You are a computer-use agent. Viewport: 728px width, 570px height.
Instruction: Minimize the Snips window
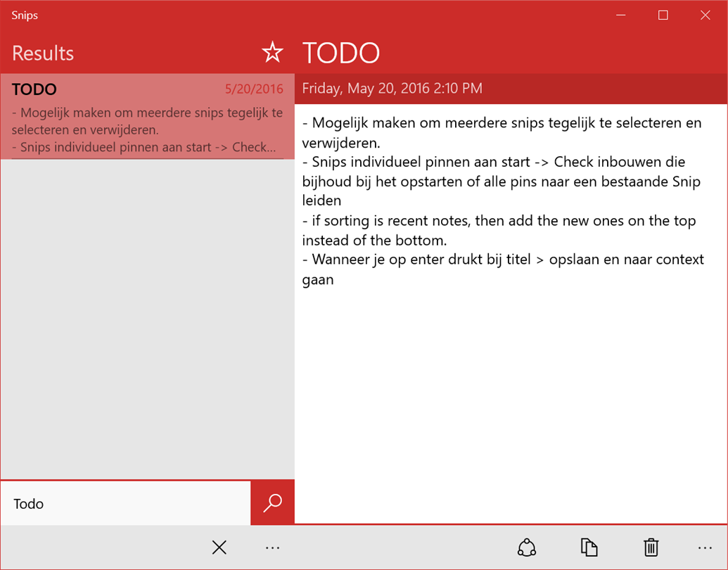click(621, 15)
